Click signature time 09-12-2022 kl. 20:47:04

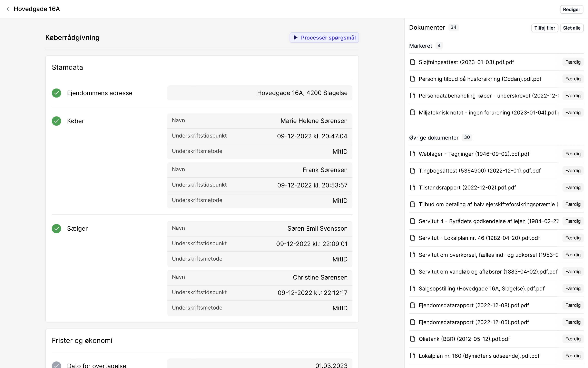pos(312,136)
